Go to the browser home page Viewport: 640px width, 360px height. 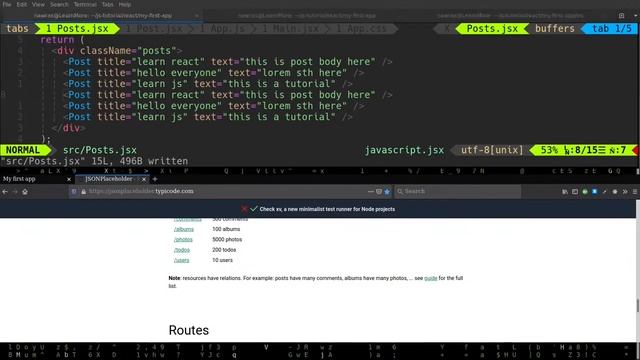pos(25,191)
